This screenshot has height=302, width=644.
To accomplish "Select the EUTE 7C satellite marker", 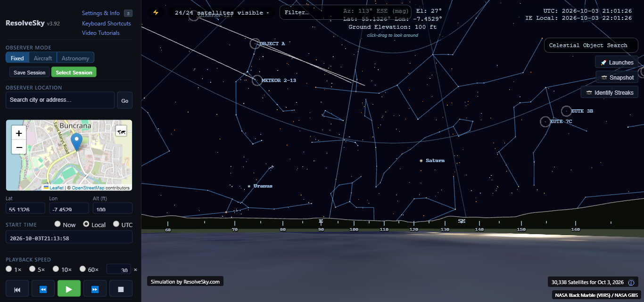I will click(545, 122).
